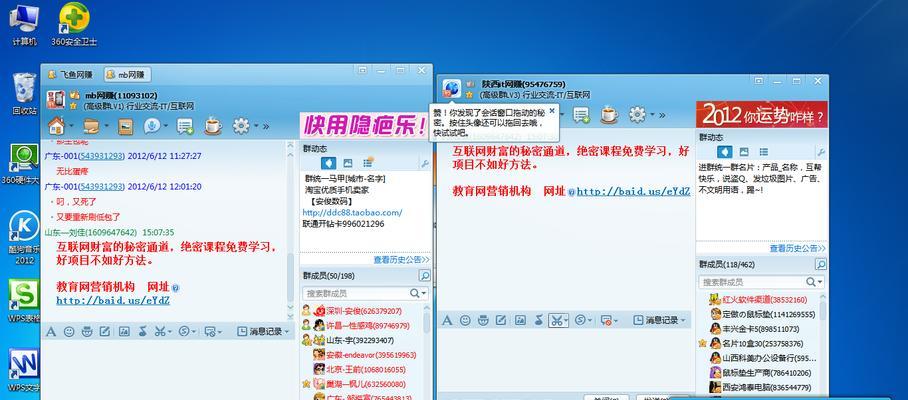Image resolution: width=908 pixels, height=400 pixels.
Task: Open magic emoticon icon in mb网赚 input toolbar
Action: (87, 332)
